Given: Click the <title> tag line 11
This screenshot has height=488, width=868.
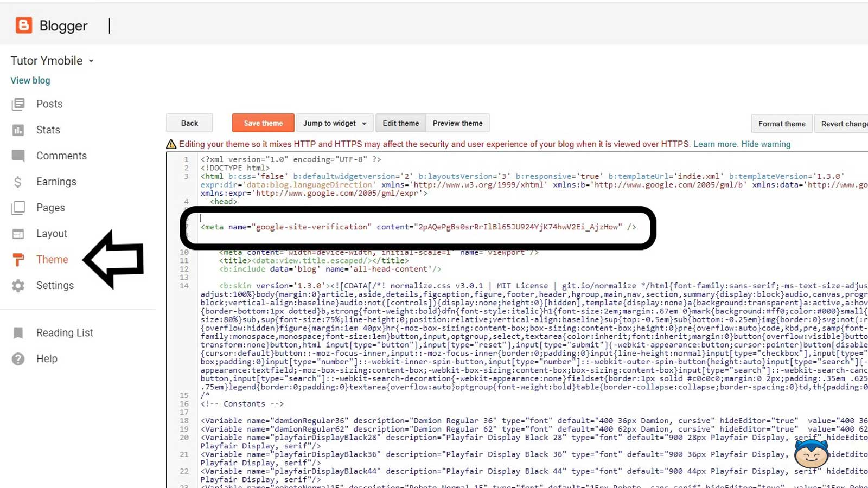Looking at the screenshot, I should (x=314, y=261).
